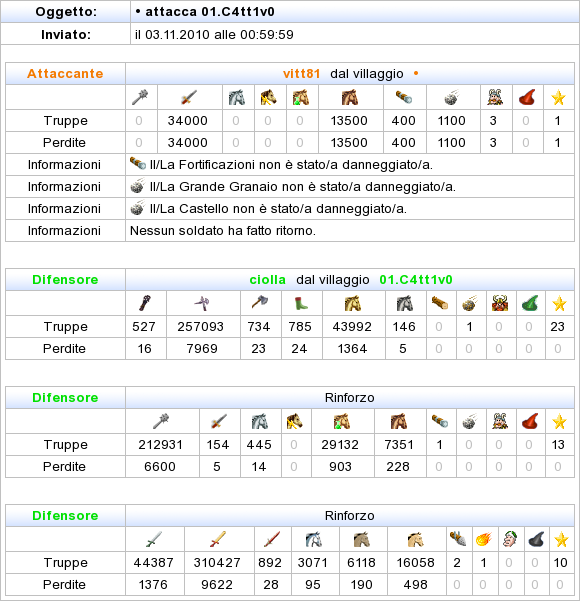The width and height of the screenshot is (580, 601).
Task: Click the fire catapult icon in last Rinforzo
Action: (x=484, y=539)
